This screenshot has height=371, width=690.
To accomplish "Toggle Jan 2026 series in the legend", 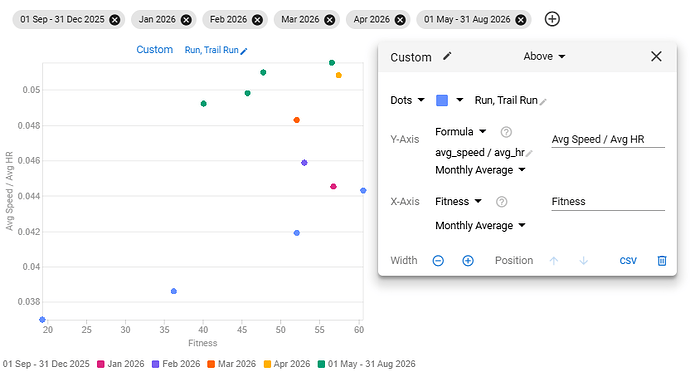I will pyautogui.click(x=121, y=364).
